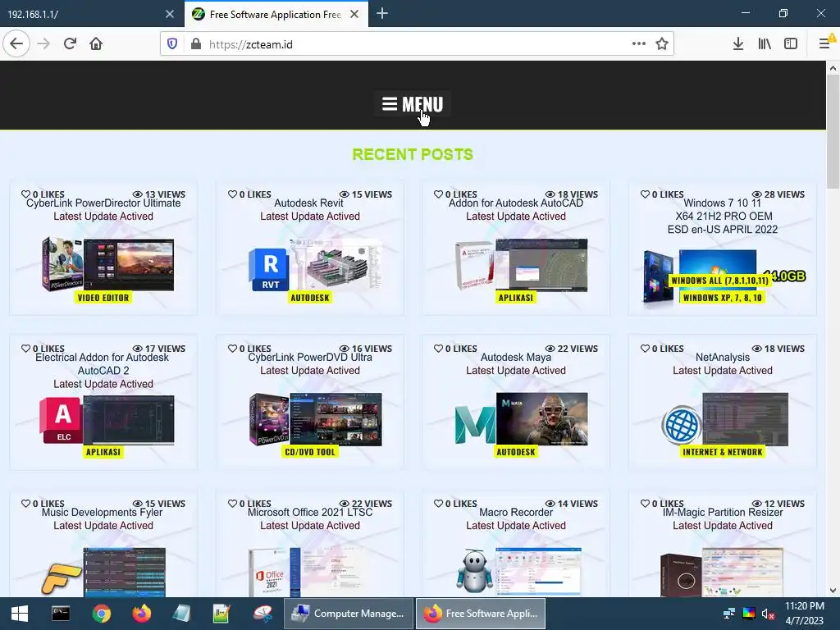Open the Windows Start menu
The image size is (840, 630).
pos(20,614)
